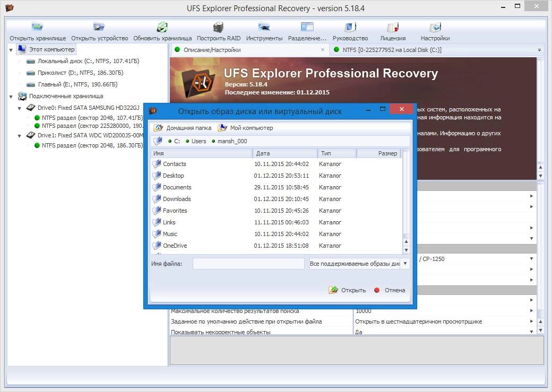The image size is (552, 392).
Task: Click the Показывать некорректные объекты setting row
Action: 353,332
